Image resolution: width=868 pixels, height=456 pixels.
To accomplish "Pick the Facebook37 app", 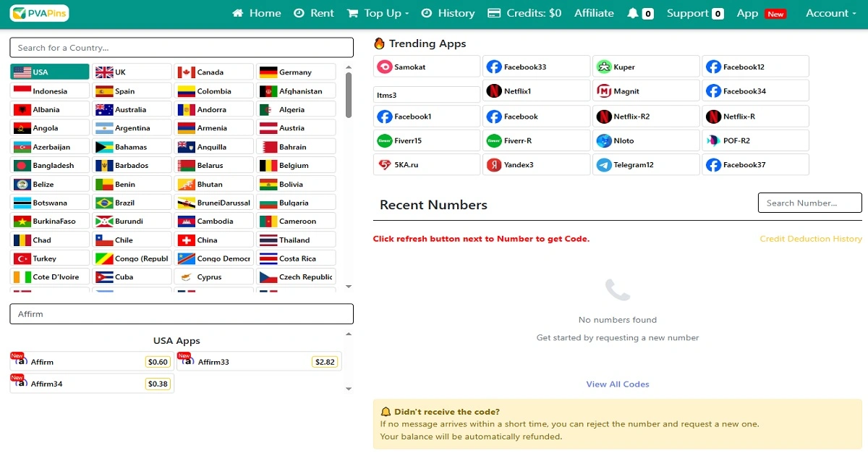I will 756,164.
